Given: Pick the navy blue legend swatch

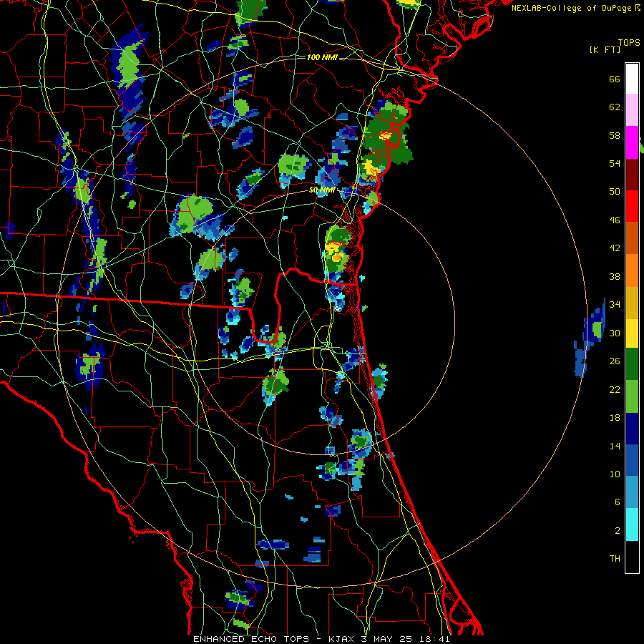Looking at the screenshot, I should (632, 429).
